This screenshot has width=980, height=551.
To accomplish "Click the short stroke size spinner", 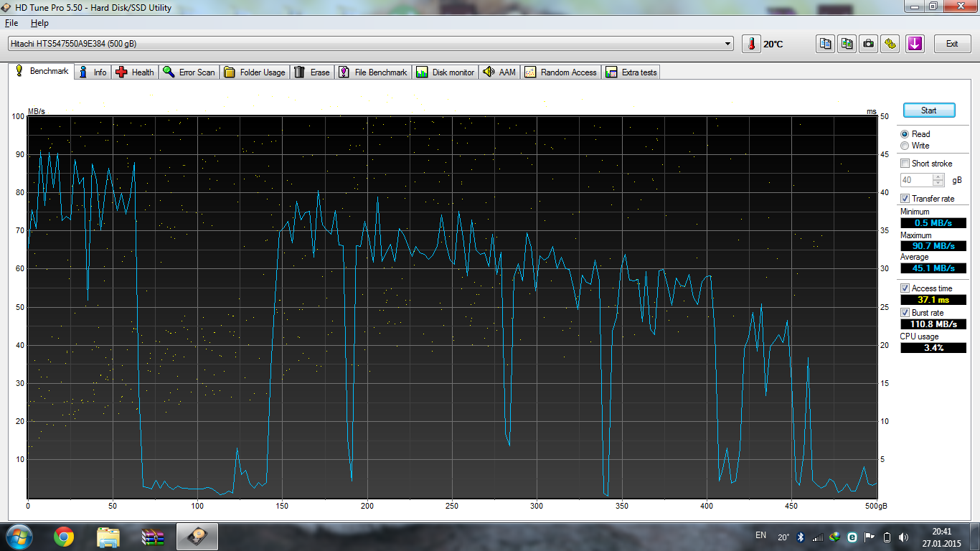I will [938, 180].
